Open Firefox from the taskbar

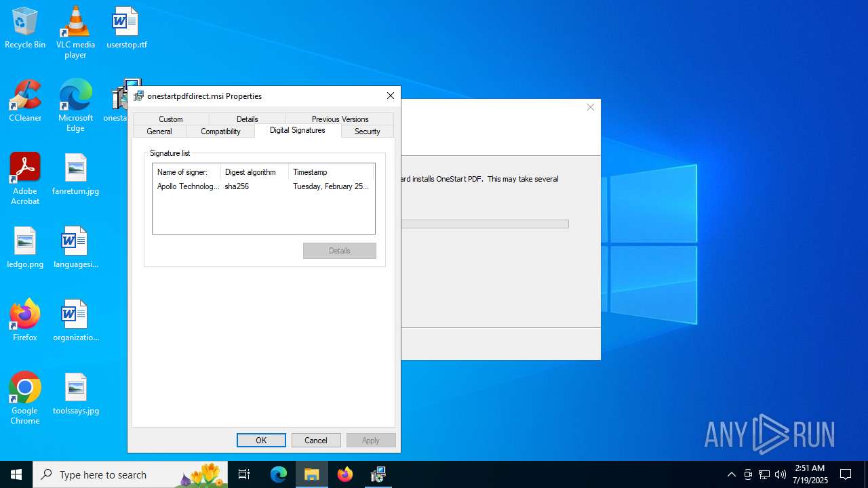[345, 474]
